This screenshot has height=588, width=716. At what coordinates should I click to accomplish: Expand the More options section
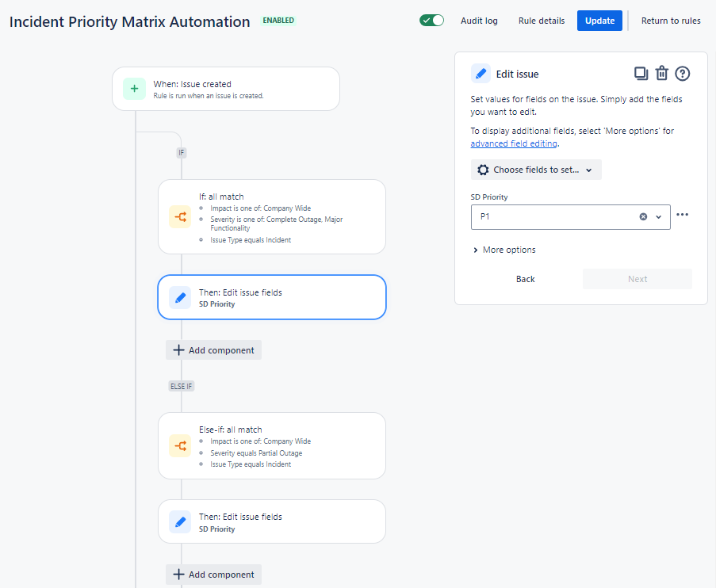(x=504, y=250)
